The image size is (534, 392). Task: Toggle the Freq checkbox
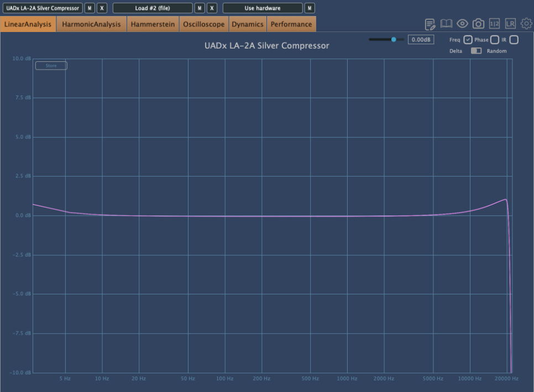(468, 40)
